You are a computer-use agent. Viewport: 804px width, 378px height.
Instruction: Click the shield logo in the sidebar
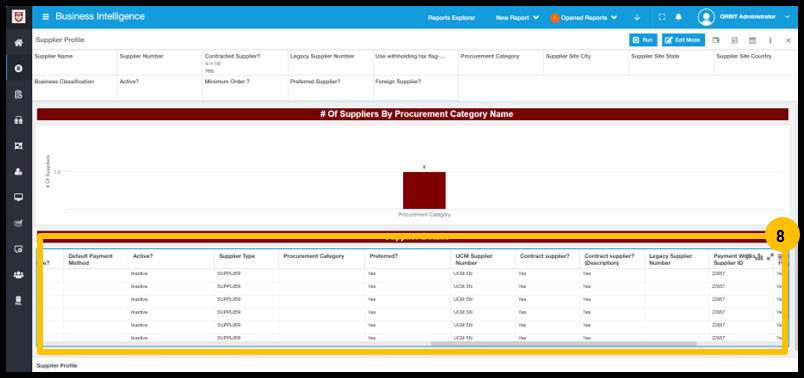pos(18,17)
